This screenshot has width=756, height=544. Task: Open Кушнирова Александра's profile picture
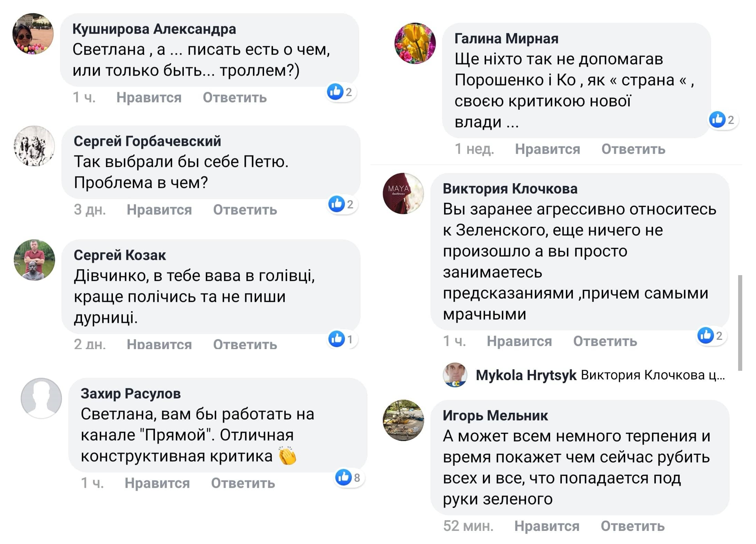(x=33, y=34)
